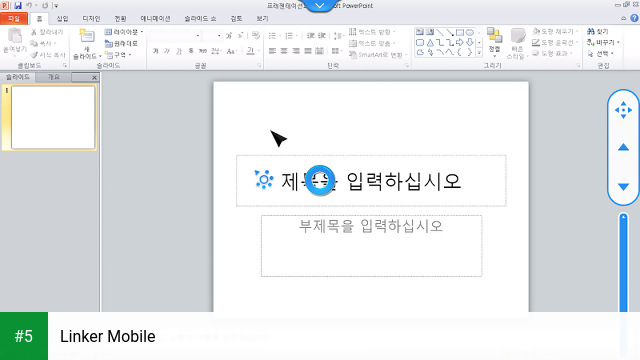Expand the shapes gallery more arrow
The image size is (640, 360).
pyautogui.click(x=479, y=53)
